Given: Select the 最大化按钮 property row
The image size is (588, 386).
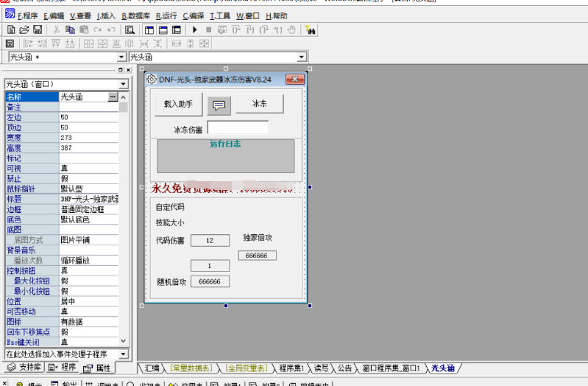Looking at the screenshot, I should (x=62, y=281).
